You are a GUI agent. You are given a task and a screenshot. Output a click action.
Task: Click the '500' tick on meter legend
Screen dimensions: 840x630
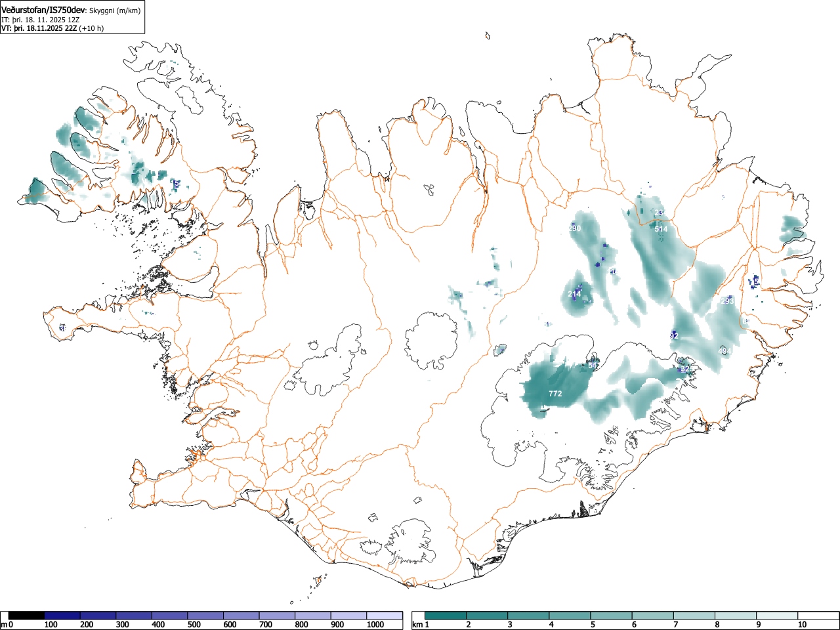(x=194, y=625)
